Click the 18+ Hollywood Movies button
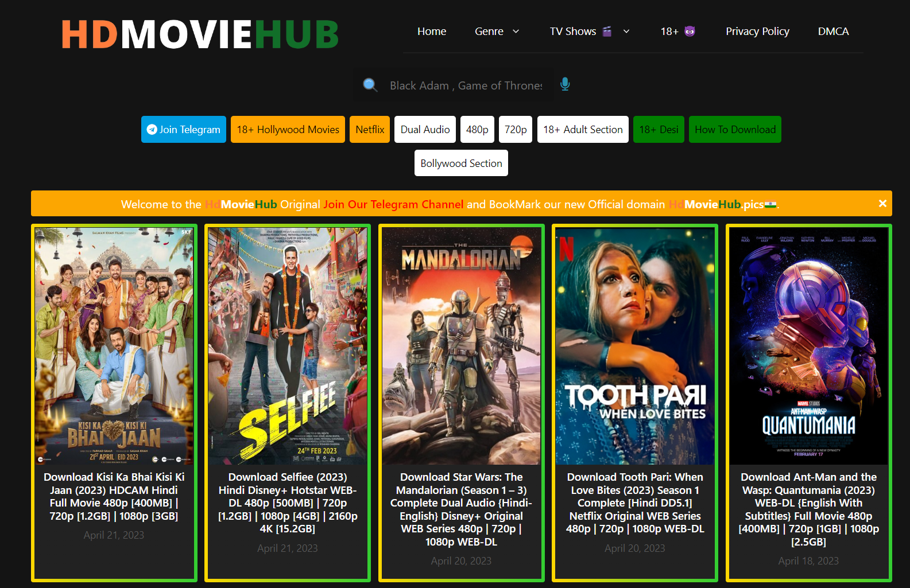The image size is (910, 588). point(288,130)
